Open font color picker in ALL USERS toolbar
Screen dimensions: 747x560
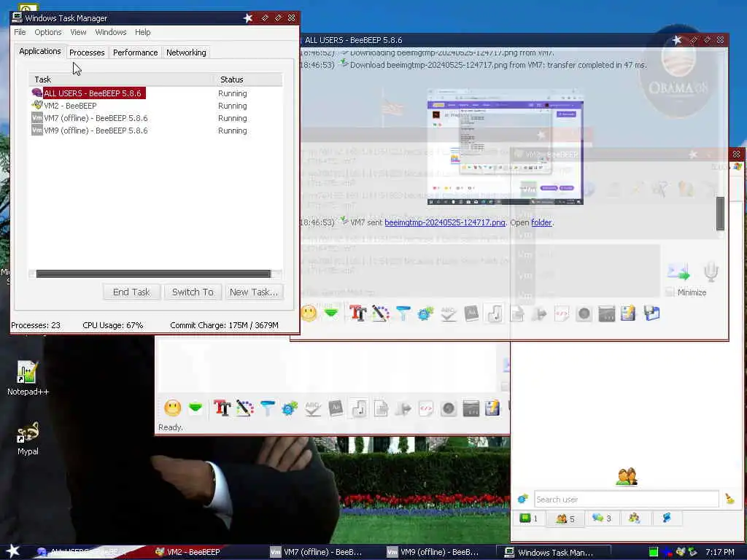[381, 314]
